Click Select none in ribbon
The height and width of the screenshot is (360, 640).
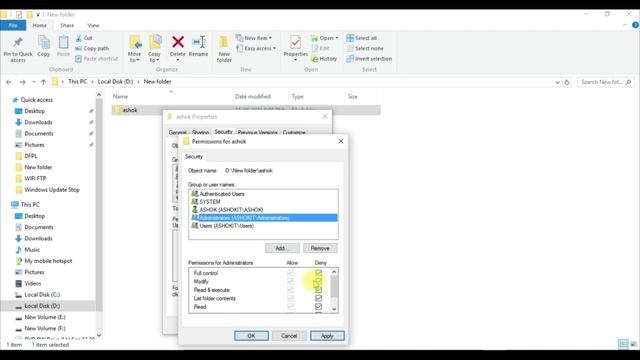(365, 48)
